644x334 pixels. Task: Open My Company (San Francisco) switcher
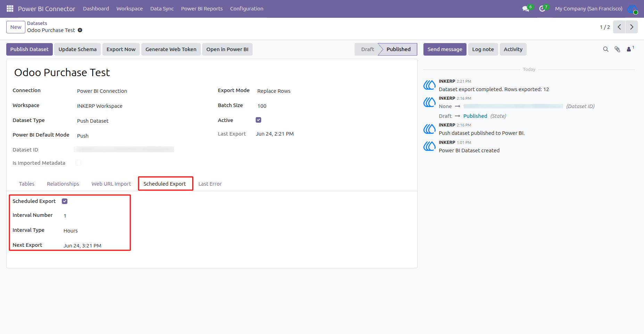pyautogui.click(x=588, y=9)
